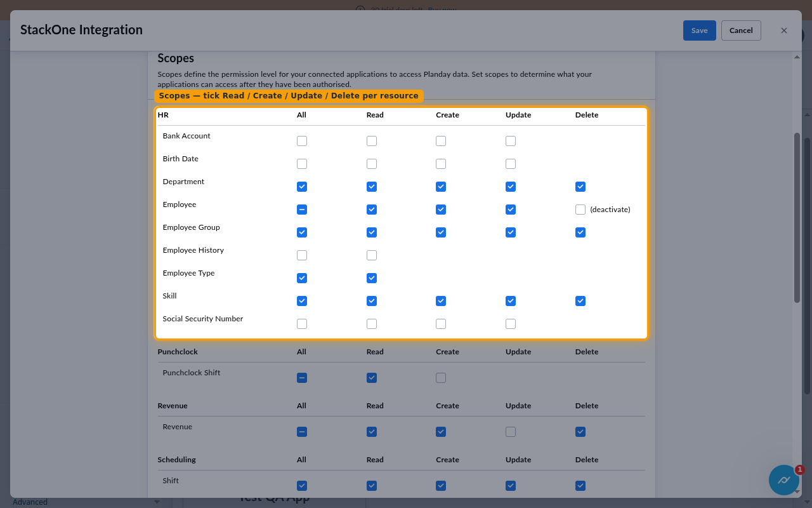
Task: Disable Skill Create checkbox
Action: point(441,301)
